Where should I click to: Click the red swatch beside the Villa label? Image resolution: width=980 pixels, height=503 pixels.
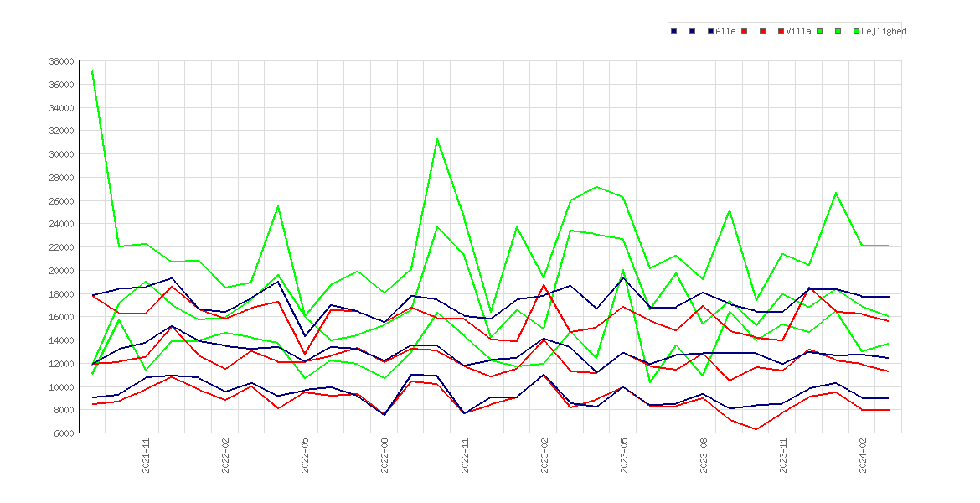[x=781, y=31]
